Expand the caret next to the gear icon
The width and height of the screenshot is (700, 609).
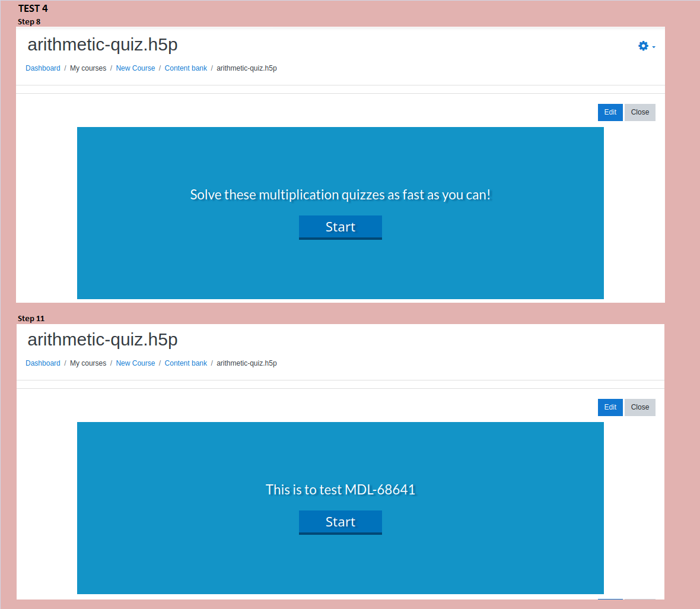point(654,47)
